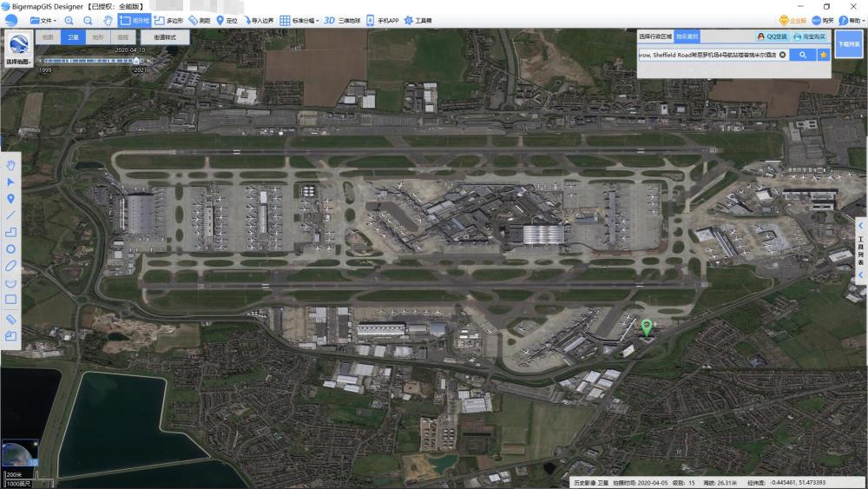Switch to the 选择行政区域 tab
The image size is (868, 489).
[x=655, y=36]
